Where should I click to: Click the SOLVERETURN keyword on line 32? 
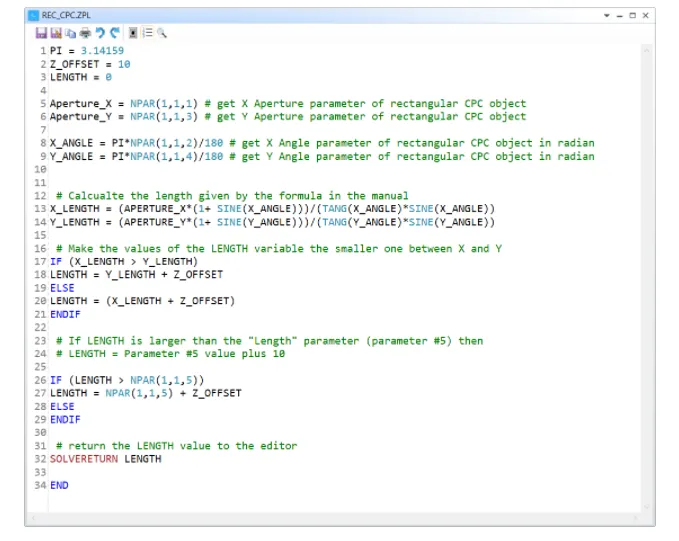[84, 459]
